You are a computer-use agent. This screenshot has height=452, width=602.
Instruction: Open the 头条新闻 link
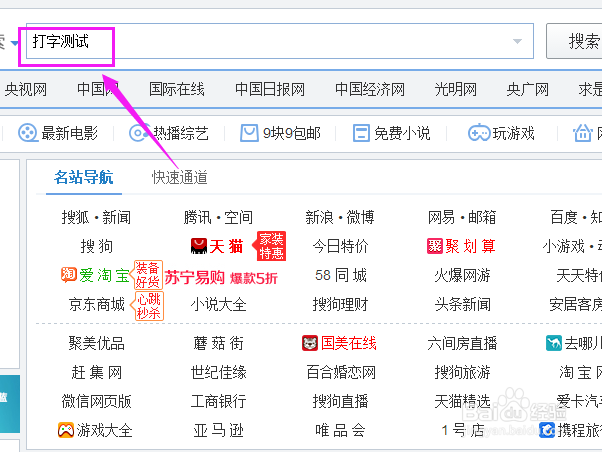(x=462, y=305)
